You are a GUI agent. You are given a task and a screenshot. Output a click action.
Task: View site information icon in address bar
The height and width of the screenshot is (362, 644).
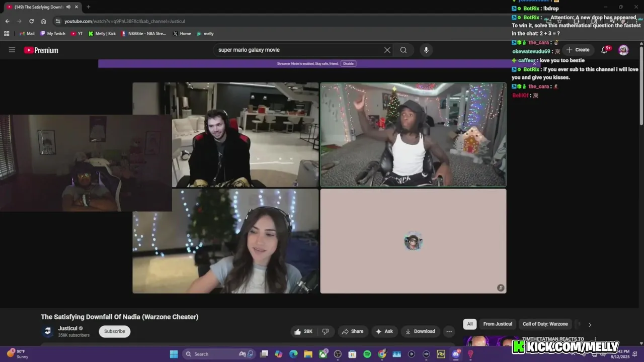point(58,21)
